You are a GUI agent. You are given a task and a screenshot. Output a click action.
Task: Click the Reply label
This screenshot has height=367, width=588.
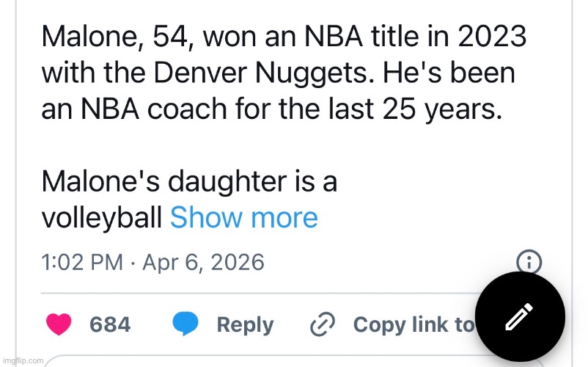pos(245,324)
